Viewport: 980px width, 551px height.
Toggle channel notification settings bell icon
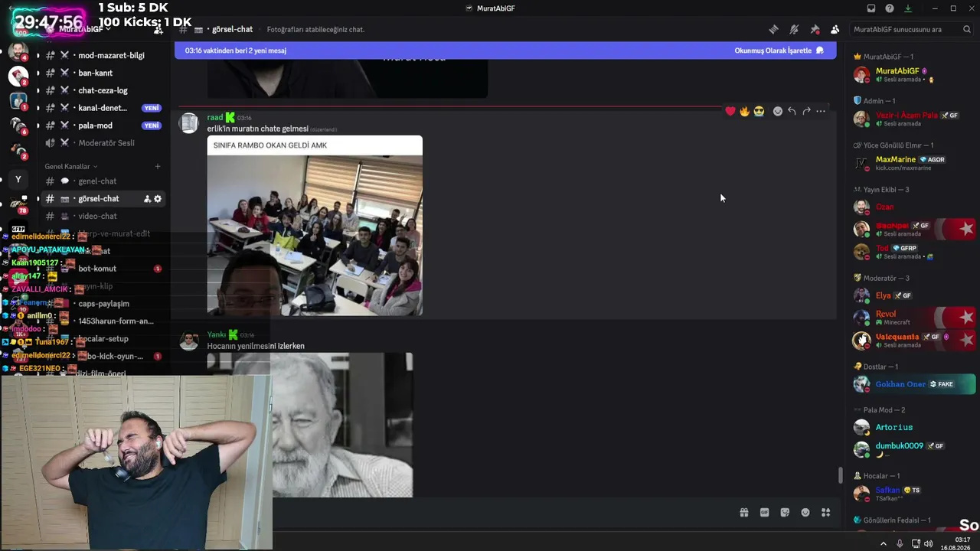point(794,30)
